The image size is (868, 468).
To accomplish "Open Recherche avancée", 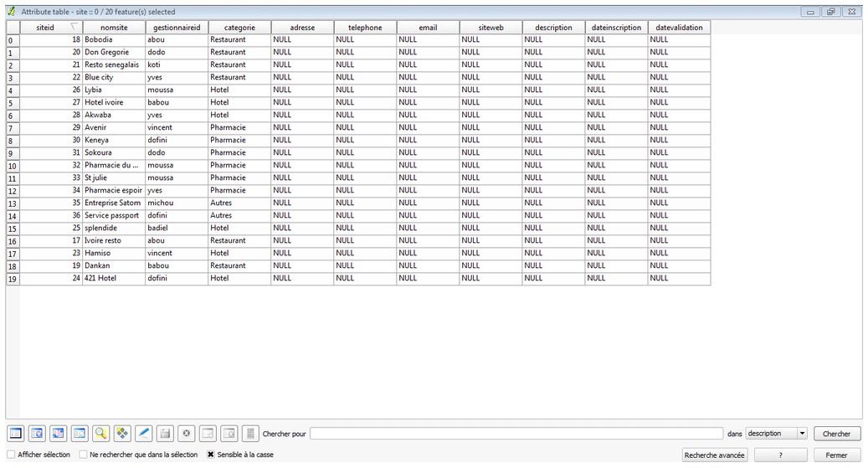I will (x=714, y=455).
